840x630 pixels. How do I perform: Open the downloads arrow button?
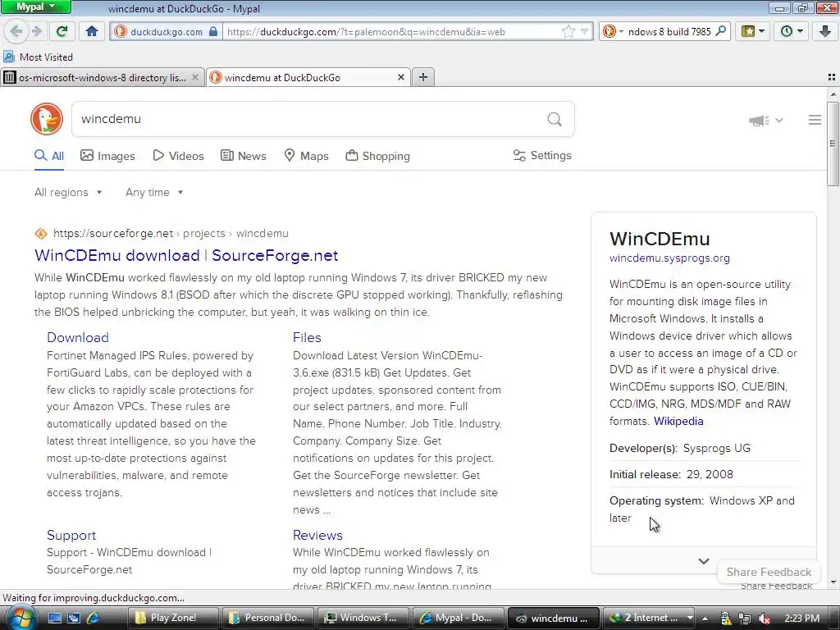(825, 31)
